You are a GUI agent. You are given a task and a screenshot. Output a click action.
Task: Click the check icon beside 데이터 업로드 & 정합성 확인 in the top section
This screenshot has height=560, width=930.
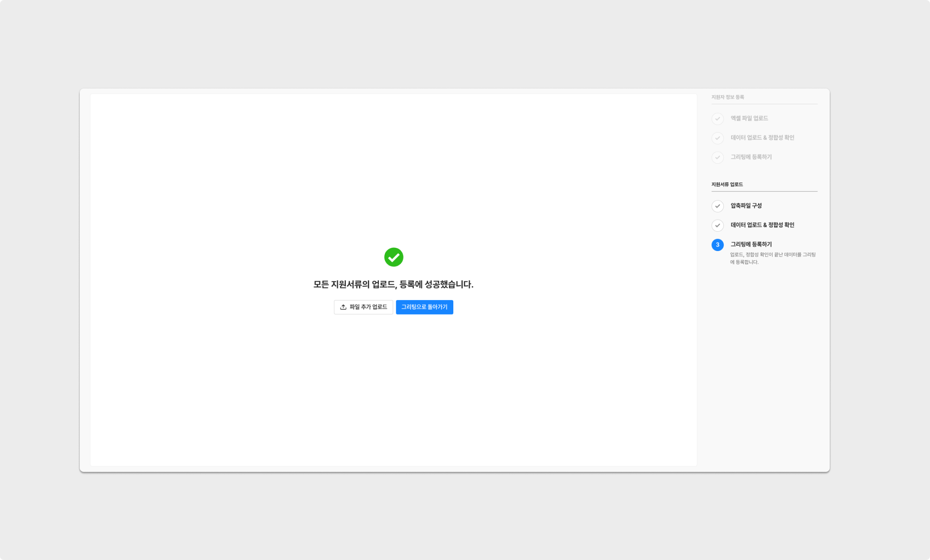click(x=717, y=138)
